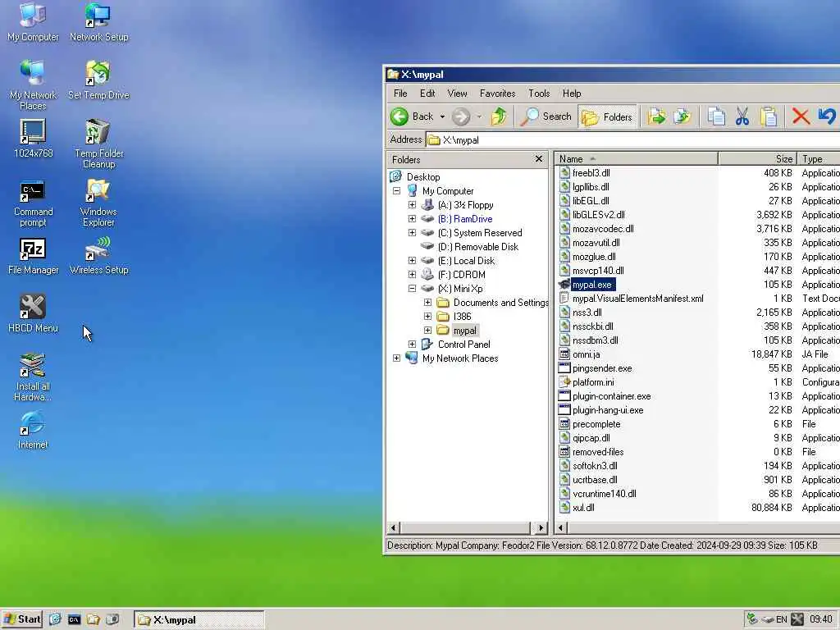Open the File menu

point(400,94)
